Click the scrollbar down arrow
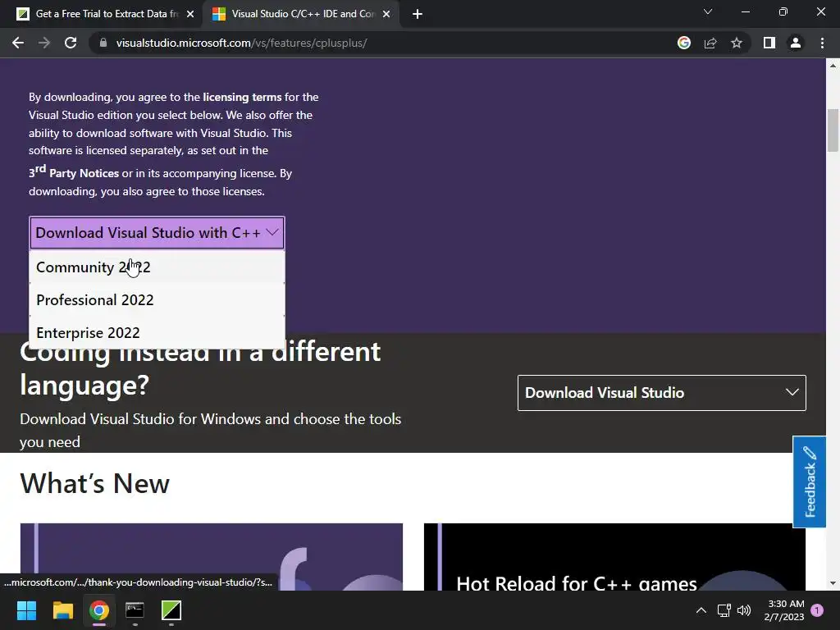 833,583
